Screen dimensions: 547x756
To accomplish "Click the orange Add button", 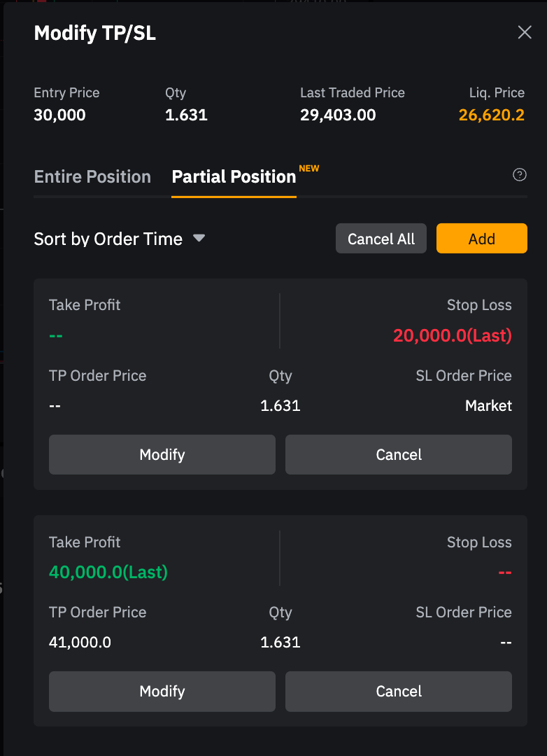I will point(481,239).
